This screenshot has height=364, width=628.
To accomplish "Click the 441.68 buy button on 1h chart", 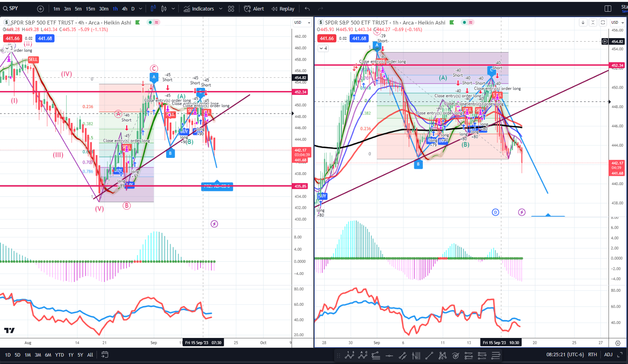I will pos(359,38).
